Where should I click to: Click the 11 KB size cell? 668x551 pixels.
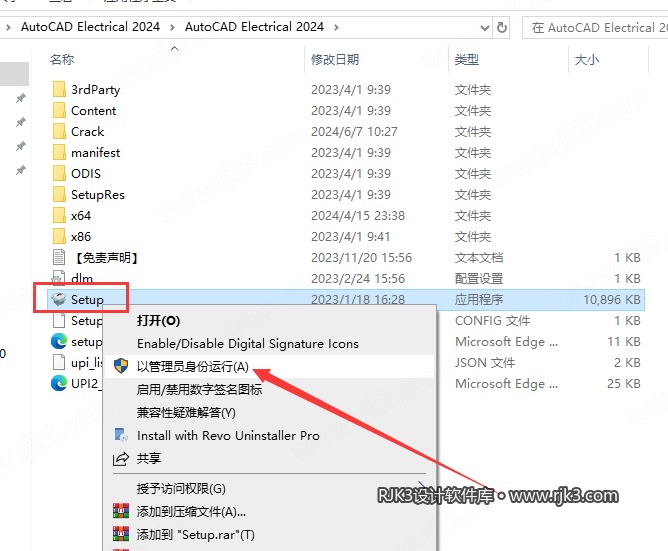[x=624, y=341]
